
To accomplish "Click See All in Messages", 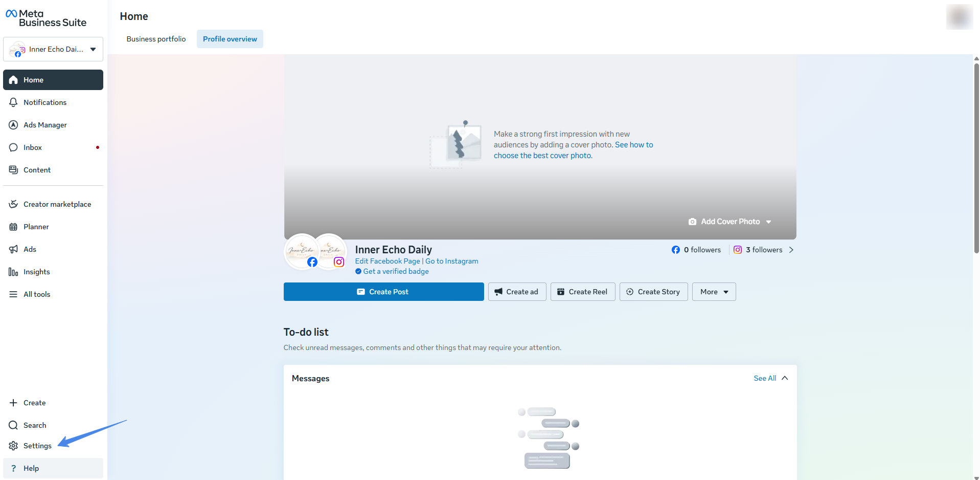I will 765,378.
